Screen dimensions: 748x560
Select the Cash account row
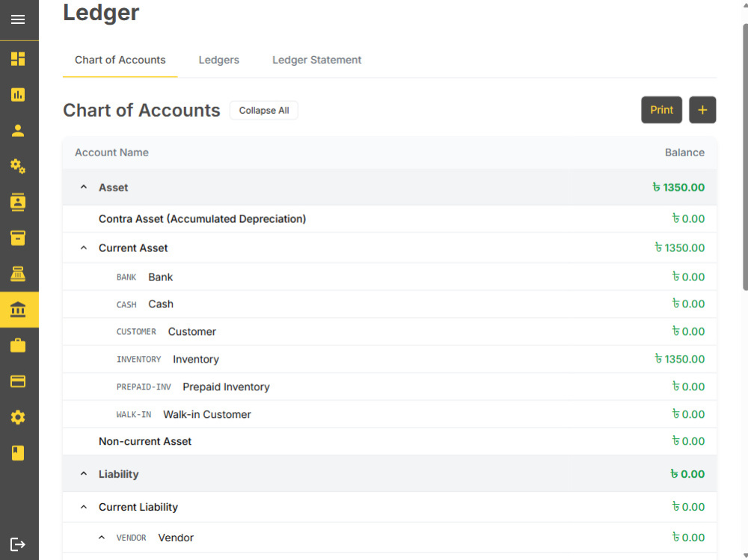click(x=389, y=304)
